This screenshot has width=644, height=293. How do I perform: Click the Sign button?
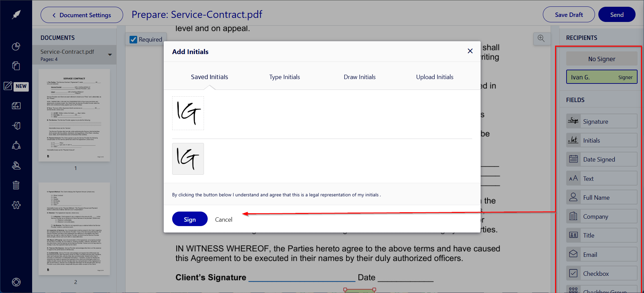click(x=190, y=219)
